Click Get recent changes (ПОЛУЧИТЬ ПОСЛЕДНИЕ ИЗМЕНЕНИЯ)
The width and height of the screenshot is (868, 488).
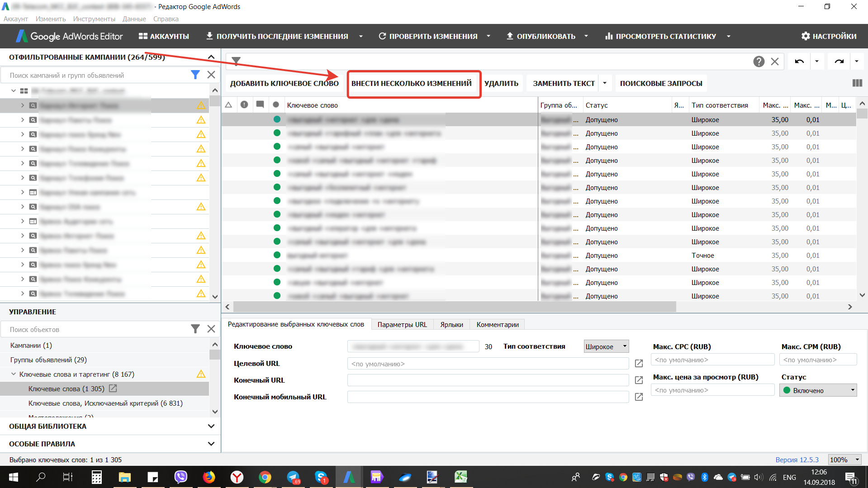[x=277, y=36]
